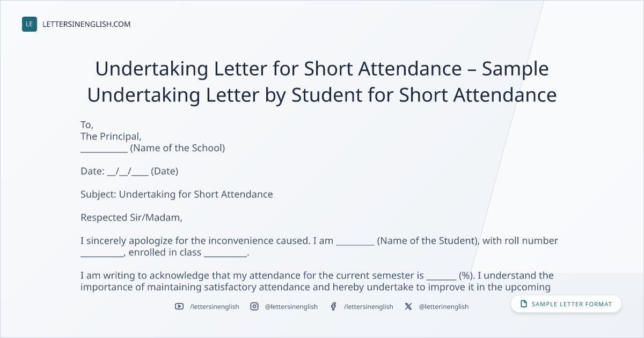Click the Date blank field
Image resolution: width=644 pixels, height=338 pixels.
(x=128, y=172)
